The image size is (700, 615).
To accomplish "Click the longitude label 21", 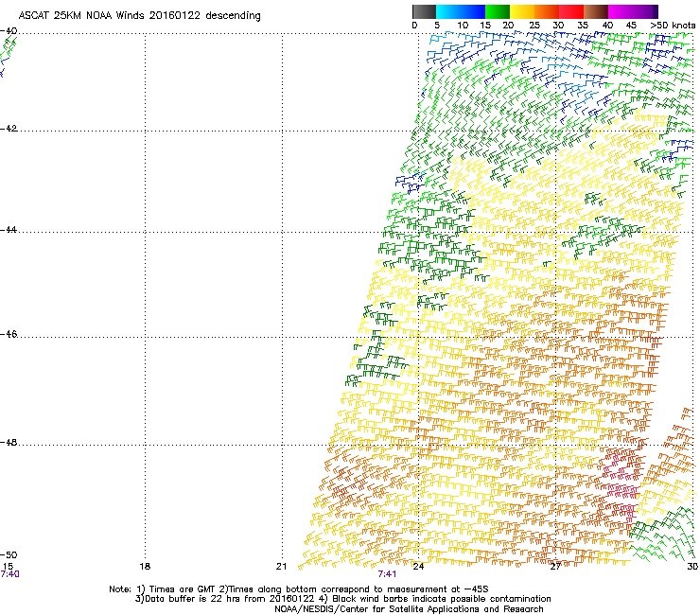I will point(281,566).
